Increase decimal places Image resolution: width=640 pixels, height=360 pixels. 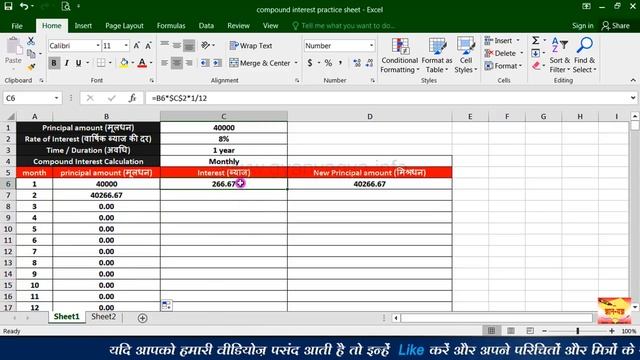[x=357, y=63]
